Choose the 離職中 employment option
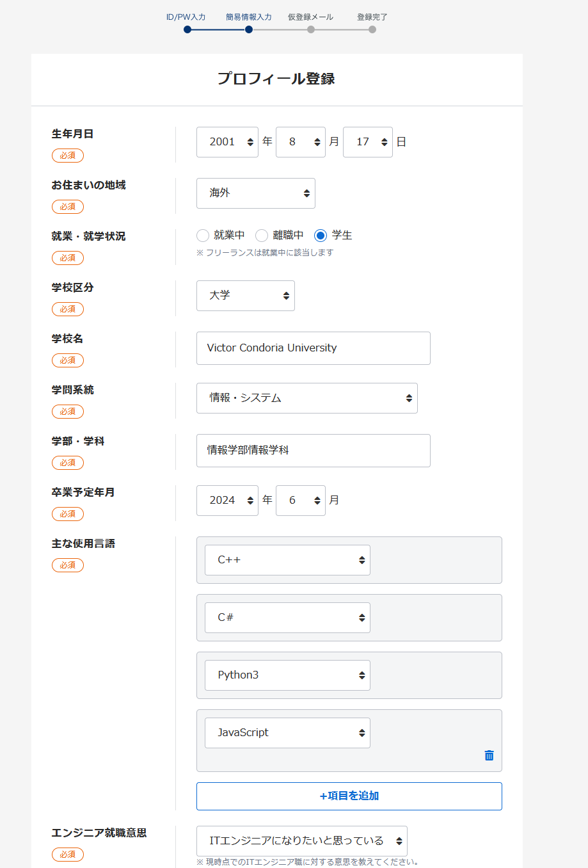Screen dimensions: 588x868 (262, 236)
